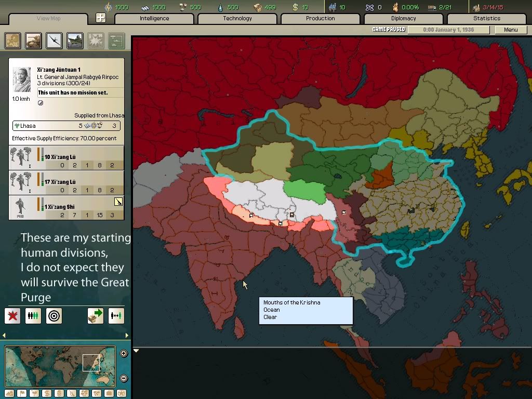Viewport: 532px width, 399px height.
Task: Open the Diplomacy tab
Action: (x=403, y=18)
